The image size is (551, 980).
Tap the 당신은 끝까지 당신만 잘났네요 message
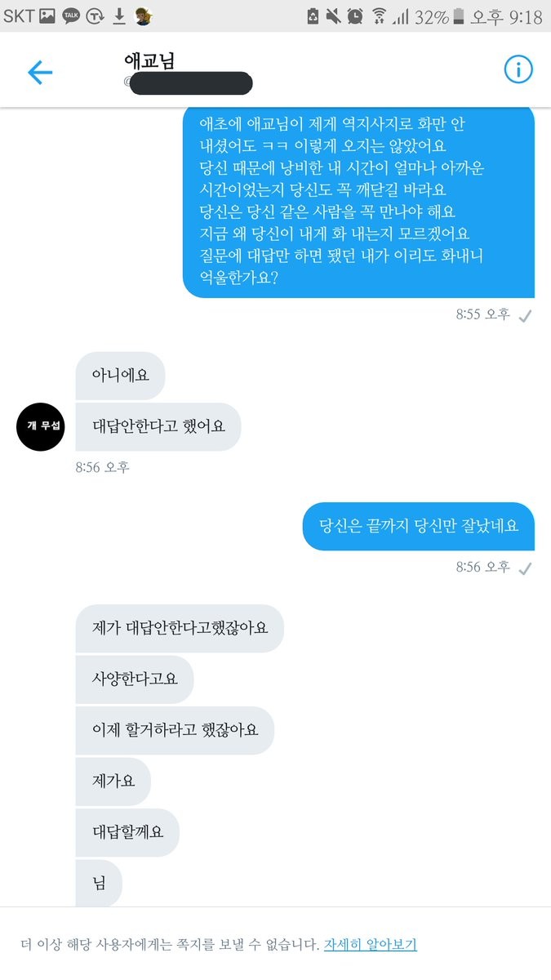tap(419, 526)
